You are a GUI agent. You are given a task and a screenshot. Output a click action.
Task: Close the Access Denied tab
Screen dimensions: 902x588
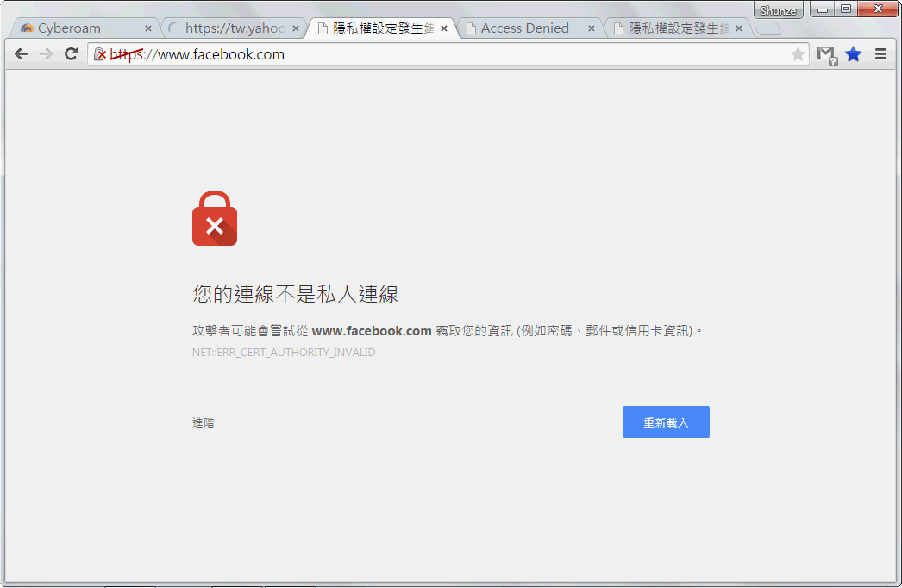[x=592, y=28]
